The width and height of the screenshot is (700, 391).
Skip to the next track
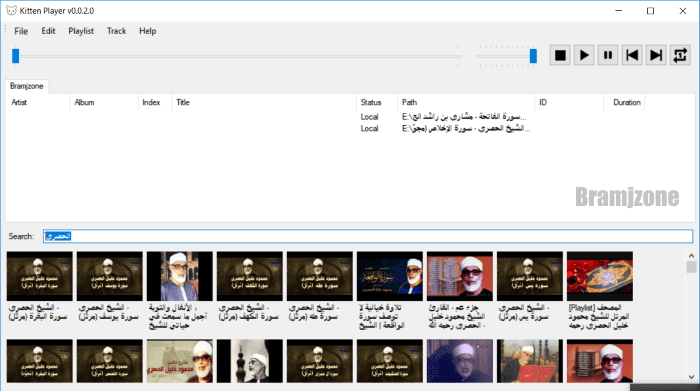tap(656, 55)
